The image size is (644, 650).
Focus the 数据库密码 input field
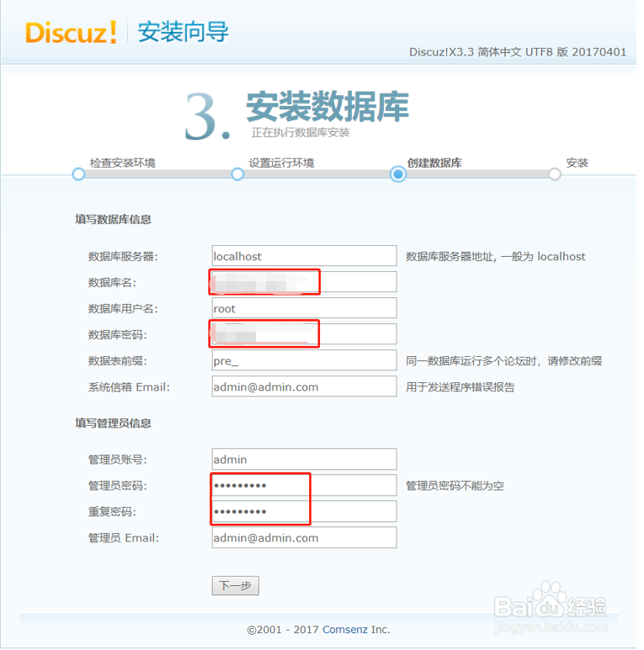pos(304,334)
